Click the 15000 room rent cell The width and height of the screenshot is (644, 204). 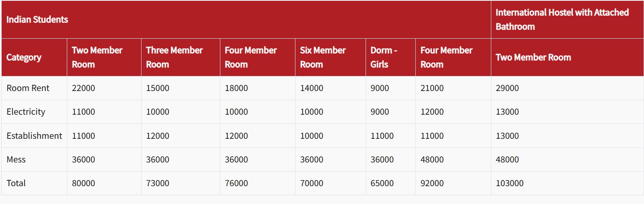[158, 88]
